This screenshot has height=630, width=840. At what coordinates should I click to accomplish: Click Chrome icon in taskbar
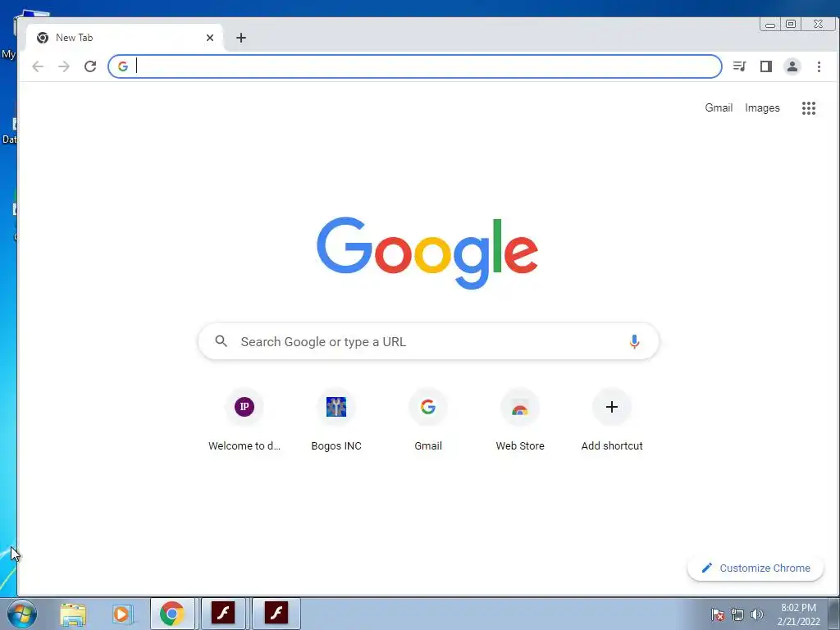172,614
